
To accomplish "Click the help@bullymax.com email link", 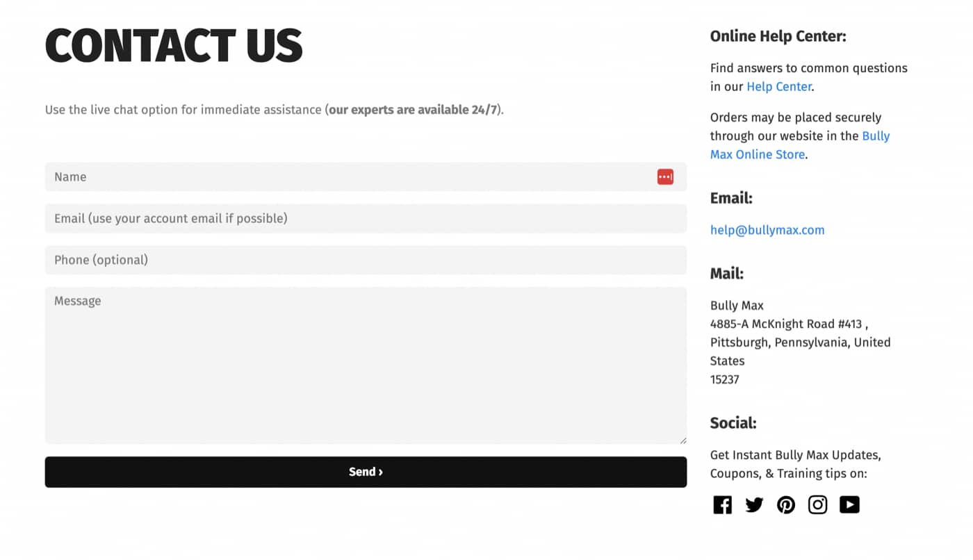I will [x=767, y=230].
